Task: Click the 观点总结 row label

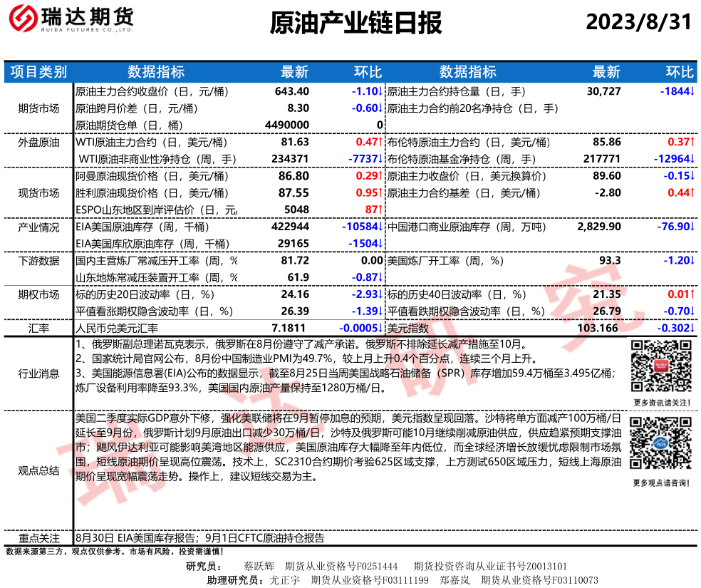Action: (x=38, y=470)
